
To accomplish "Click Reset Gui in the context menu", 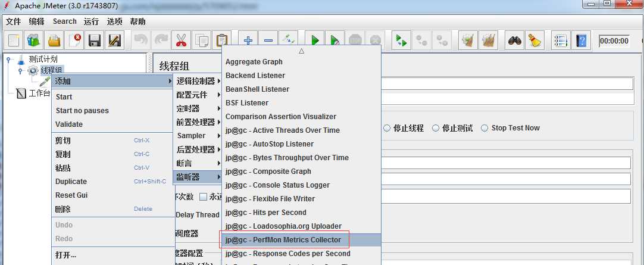I will point(112,195).
